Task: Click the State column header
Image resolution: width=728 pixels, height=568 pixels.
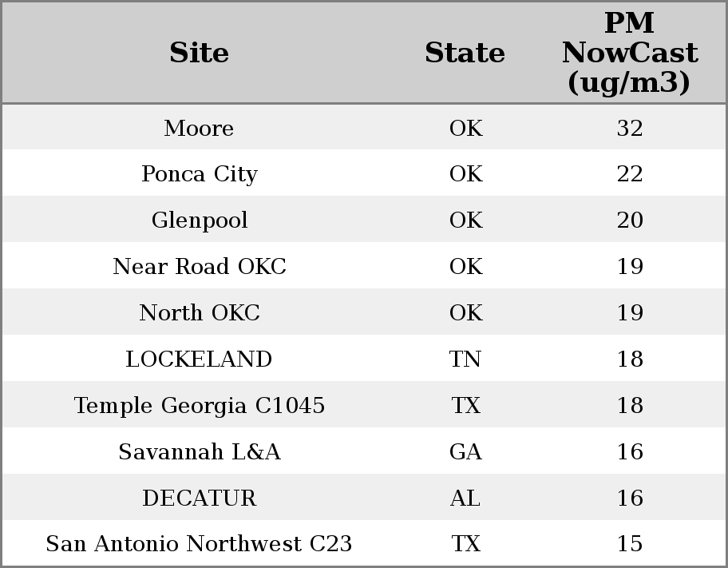Action: pos(465,53)
